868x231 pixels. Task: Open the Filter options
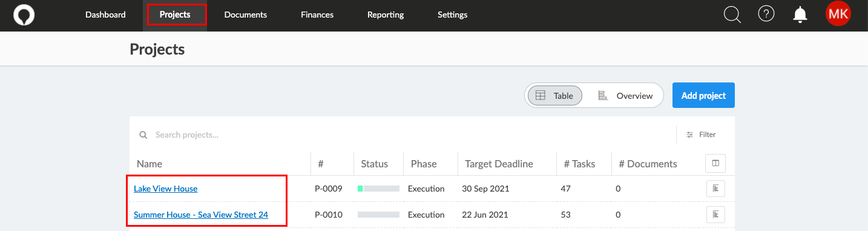pos(701,135)
